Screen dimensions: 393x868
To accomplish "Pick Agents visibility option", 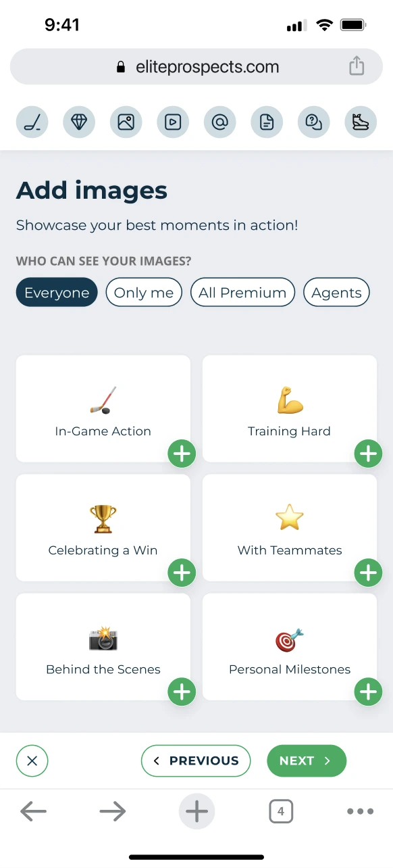I will pos(336,293).
